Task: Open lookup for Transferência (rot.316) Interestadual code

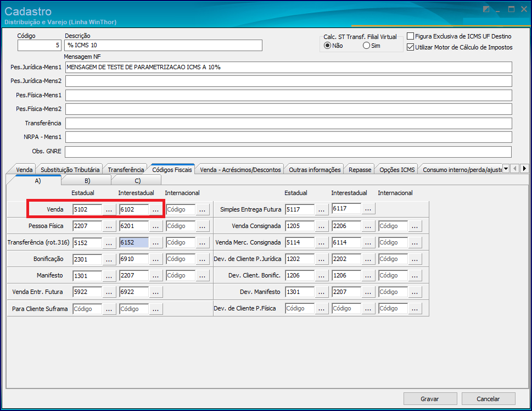Action: click(x=156, y=243)
